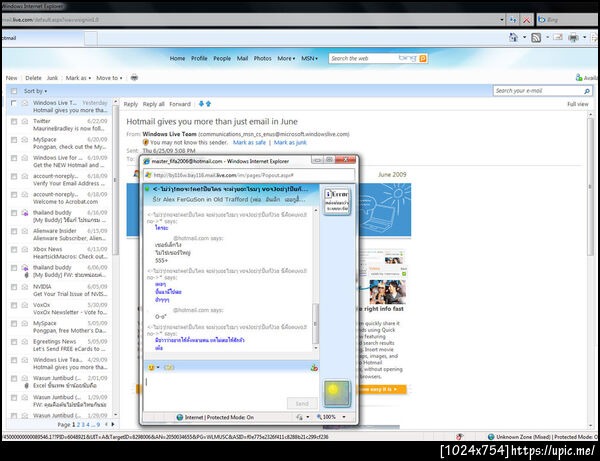Screen dimensions: 600x461
Task: Click the contact's display picture in chat
Action: pyautogui.click(x=336, y=201)
